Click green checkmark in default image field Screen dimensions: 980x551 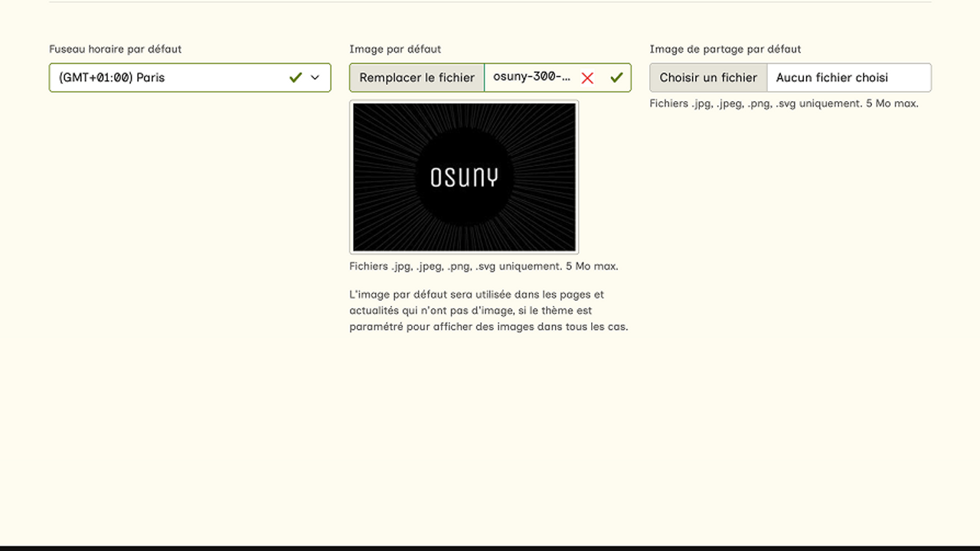(x=616, y=78)
